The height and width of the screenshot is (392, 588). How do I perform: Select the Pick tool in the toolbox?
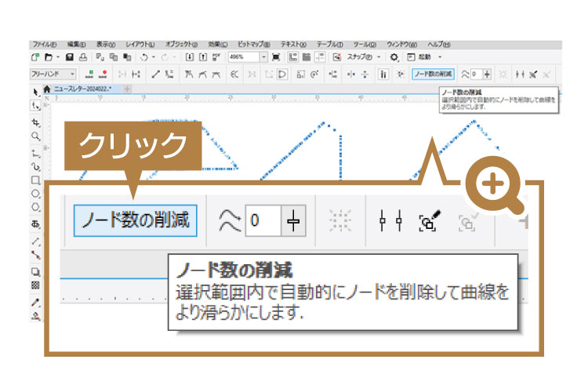point(35,92)
